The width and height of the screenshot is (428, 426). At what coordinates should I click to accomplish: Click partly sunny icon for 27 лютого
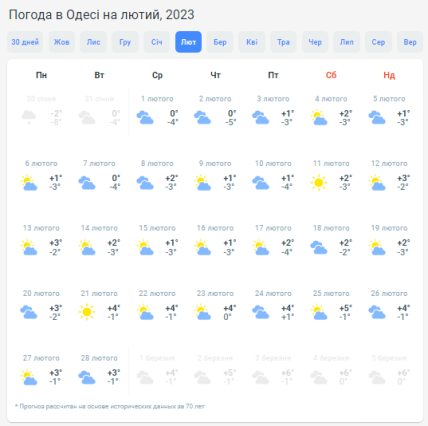[29, 377]
